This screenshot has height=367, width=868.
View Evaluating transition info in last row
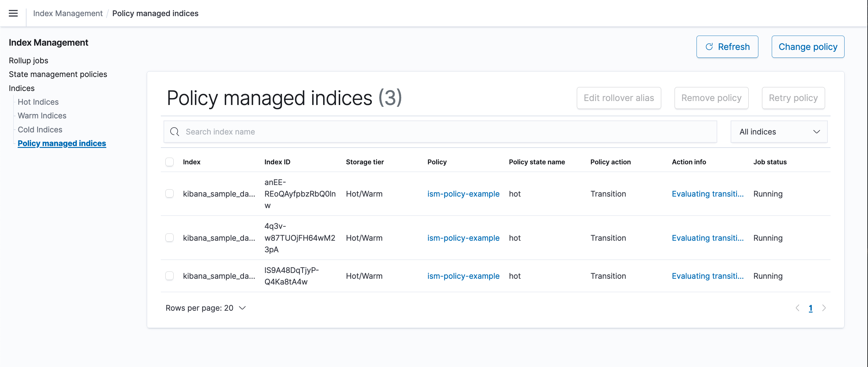click(x=707, y=276)
